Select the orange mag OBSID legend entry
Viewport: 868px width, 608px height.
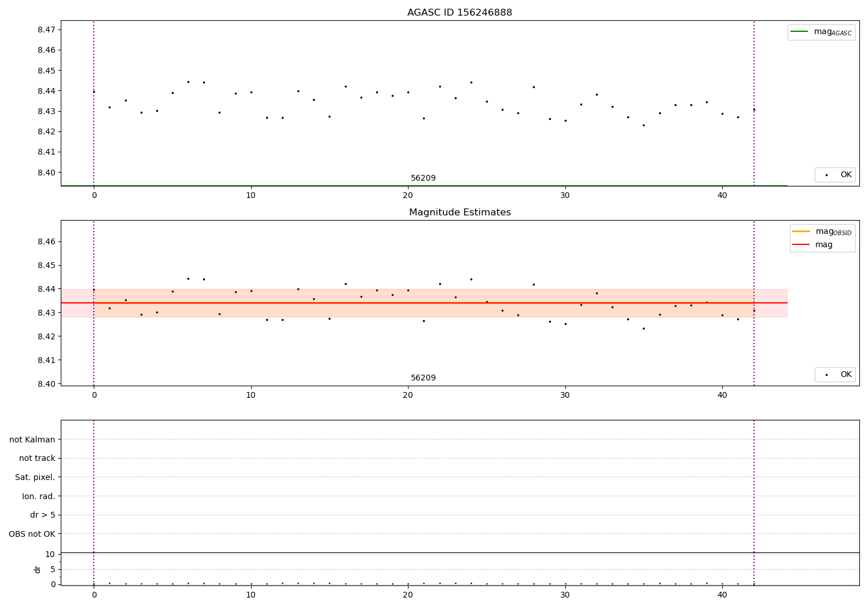pyautogui.click(x=822, y=232)
